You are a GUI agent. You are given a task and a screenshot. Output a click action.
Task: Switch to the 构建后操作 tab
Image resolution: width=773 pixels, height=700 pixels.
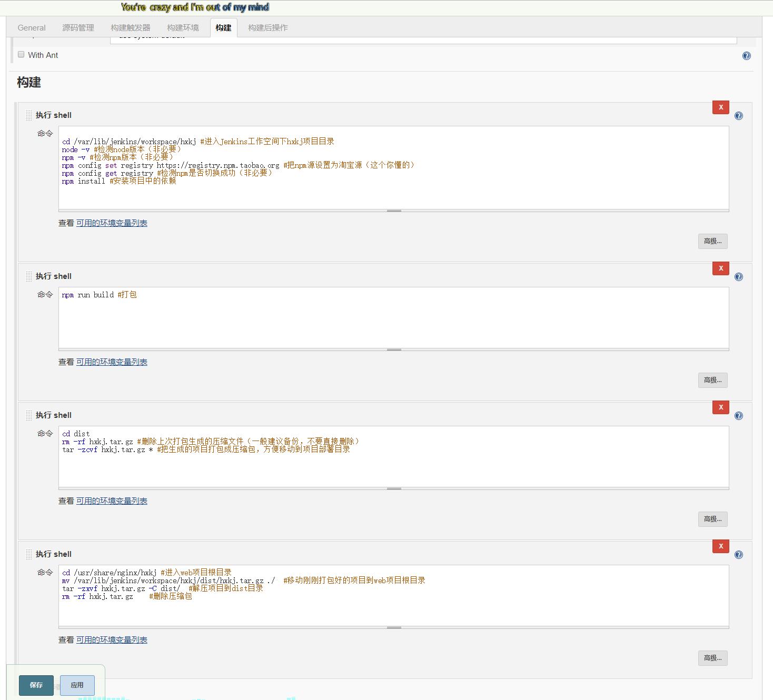[268, 28]
